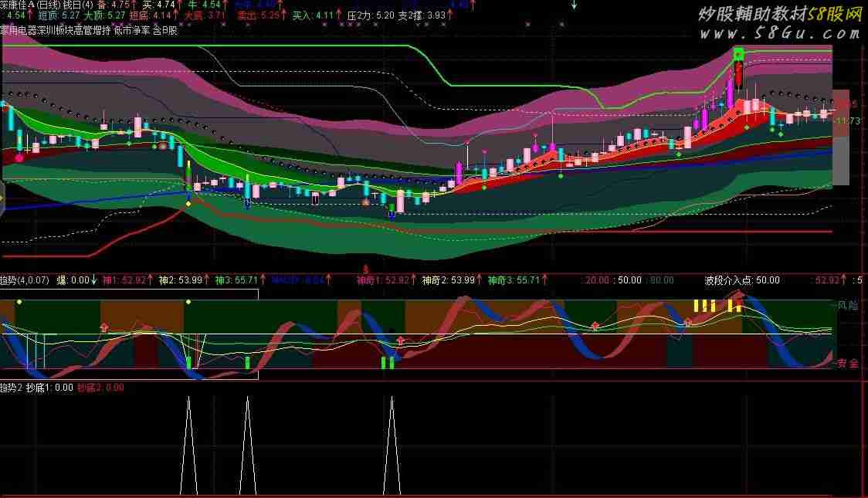Click the white down arrow at top of chart
The image size is (868, 498).
tap(574, 5)
